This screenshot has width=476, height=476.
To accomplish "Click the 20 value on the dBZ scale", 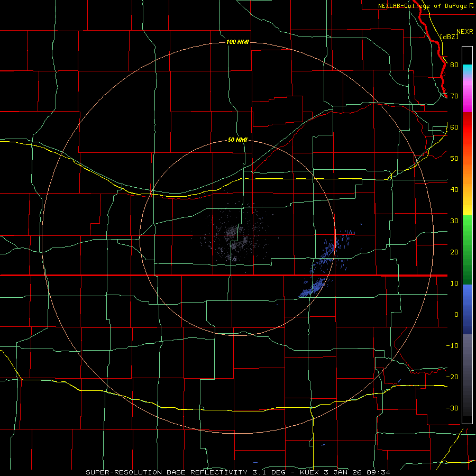I will click(x=454, y=252).
